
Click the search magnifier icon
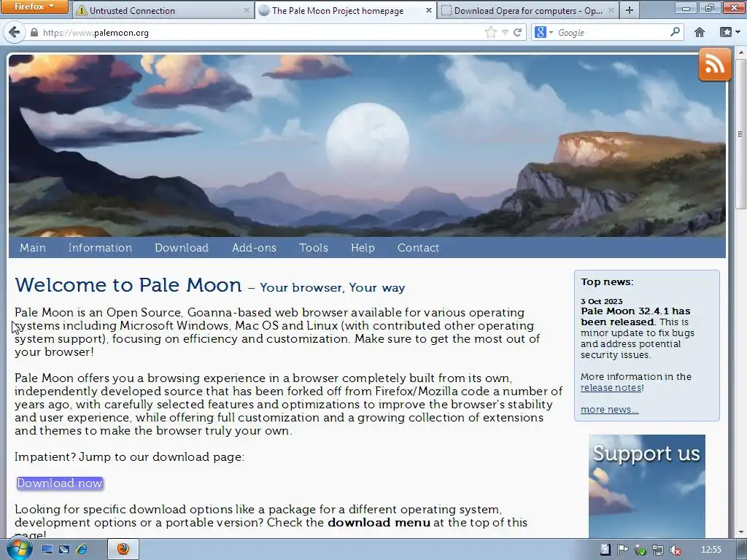[675, 32]
